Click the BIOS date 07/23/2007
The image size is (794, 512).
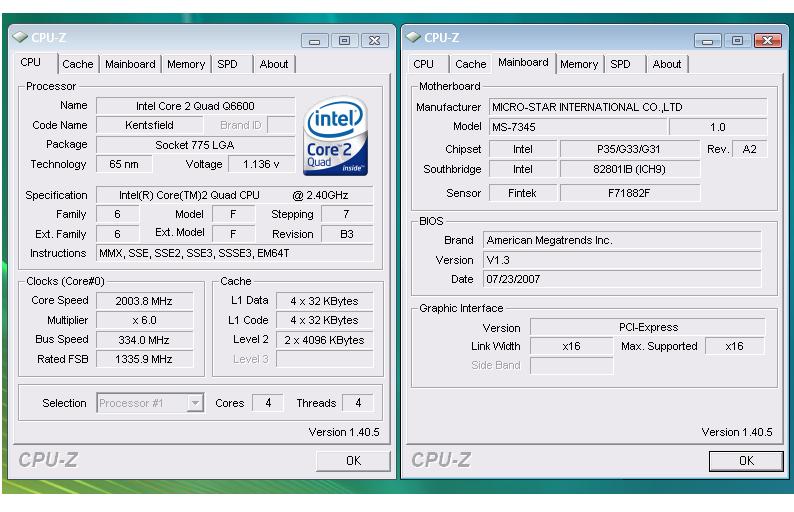(622, 280)
